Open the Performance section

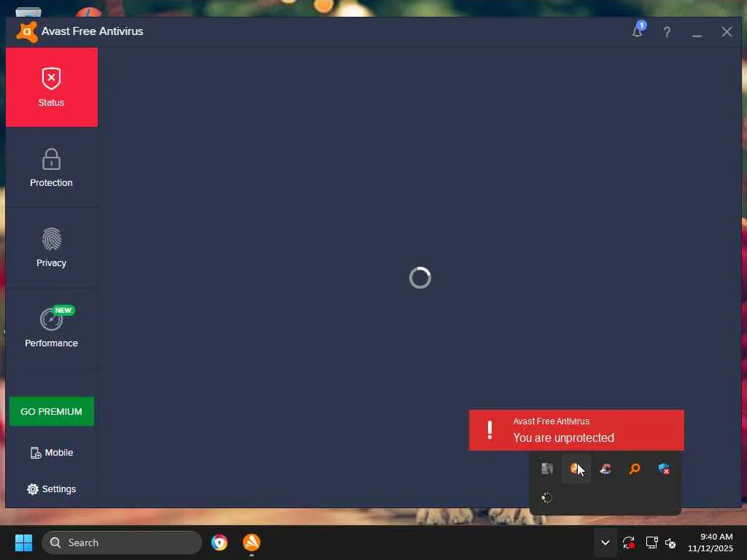click(52, 327)
